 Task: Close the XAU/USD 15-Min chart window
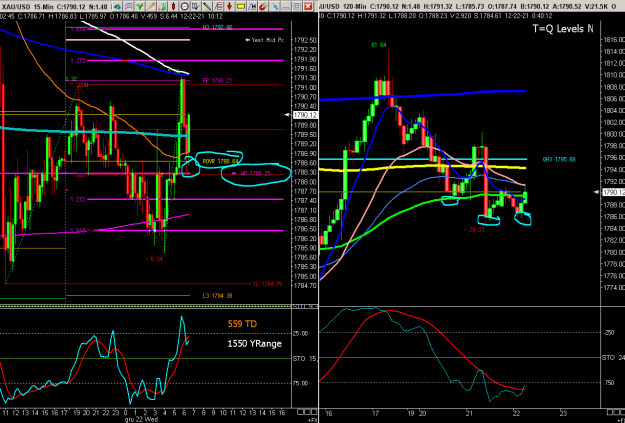pos(308,6)
